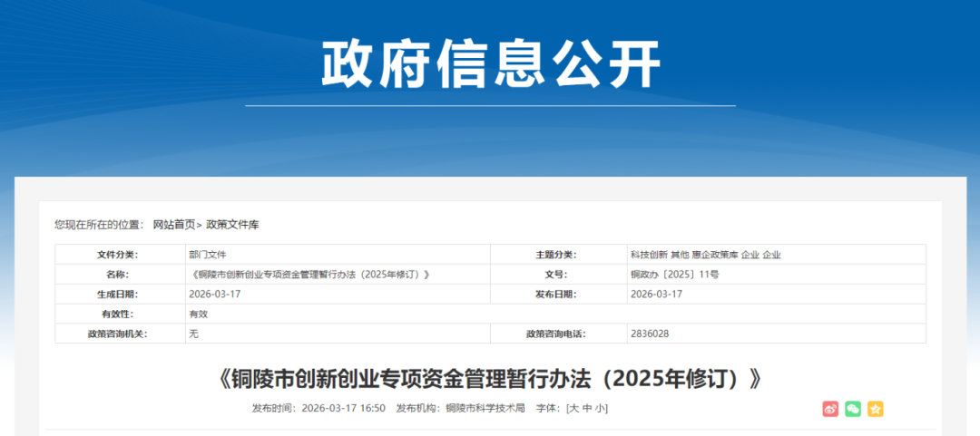Click the publish time 2026-03-17 16:50
The width and height of the screenshot is (980, 436).
click(x=343, y=409)
